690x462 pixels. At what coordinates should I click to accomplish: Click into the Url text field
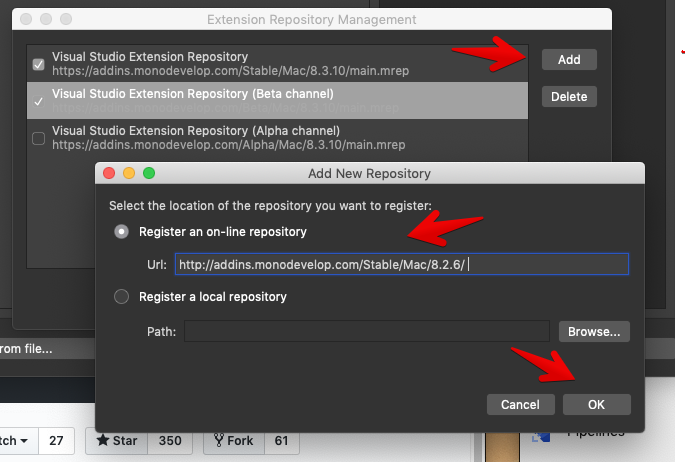pyautogui.click(x=400, y=264)
